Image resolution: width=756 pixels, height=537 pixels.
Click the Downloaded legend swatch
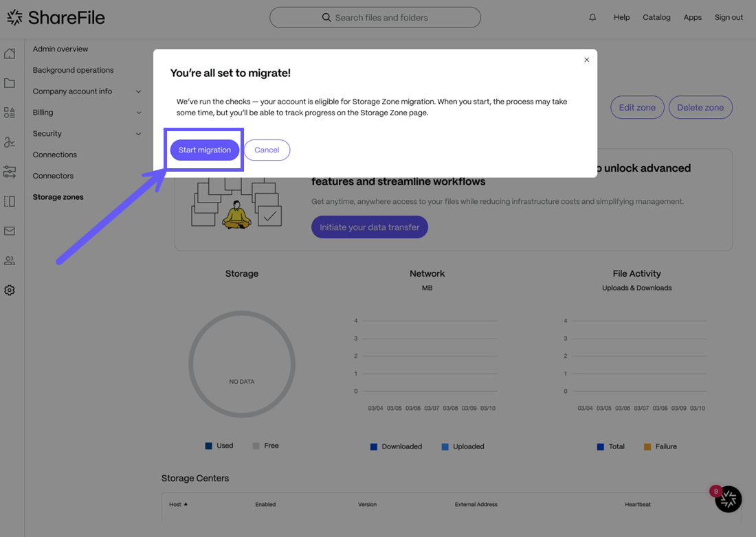click(x=374, y=447)
